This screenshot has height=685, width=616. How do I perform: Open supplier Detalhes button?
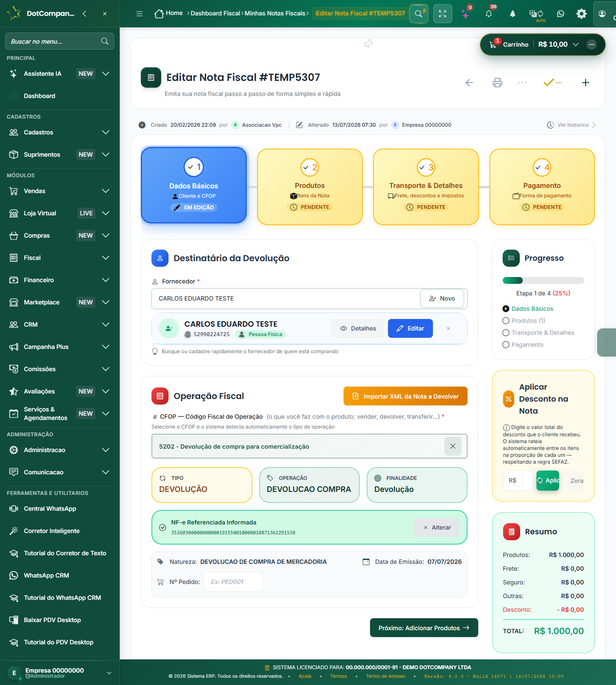pos(358,328)
